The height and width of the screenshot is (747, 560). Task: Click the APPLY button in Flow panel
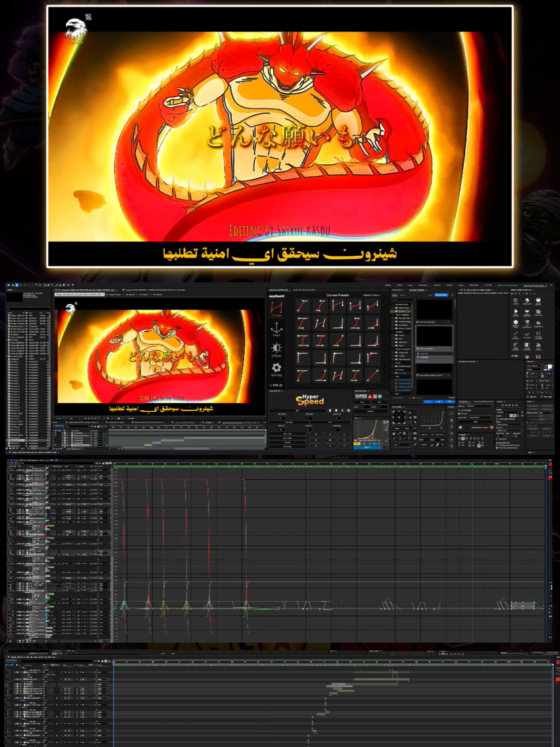pyautogui.click(x=367, y=447)
